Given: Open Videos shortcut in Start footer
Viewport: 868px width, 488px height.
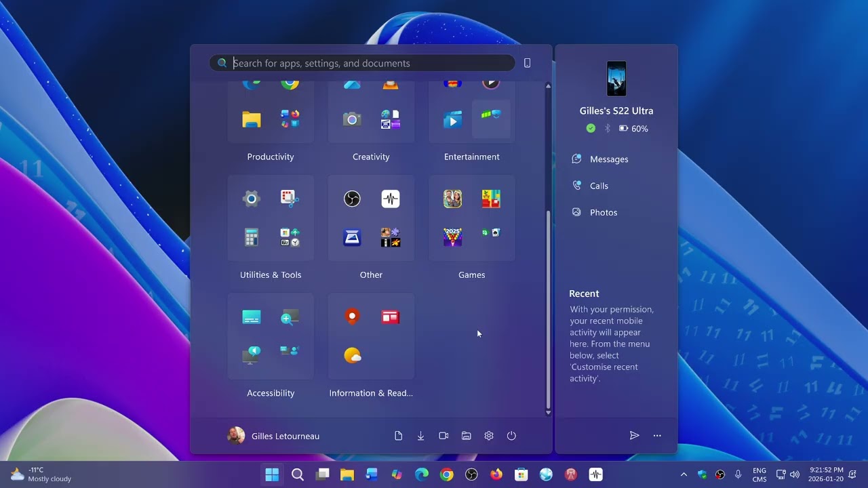Looking at the screenshot, I should click(443, 436).
